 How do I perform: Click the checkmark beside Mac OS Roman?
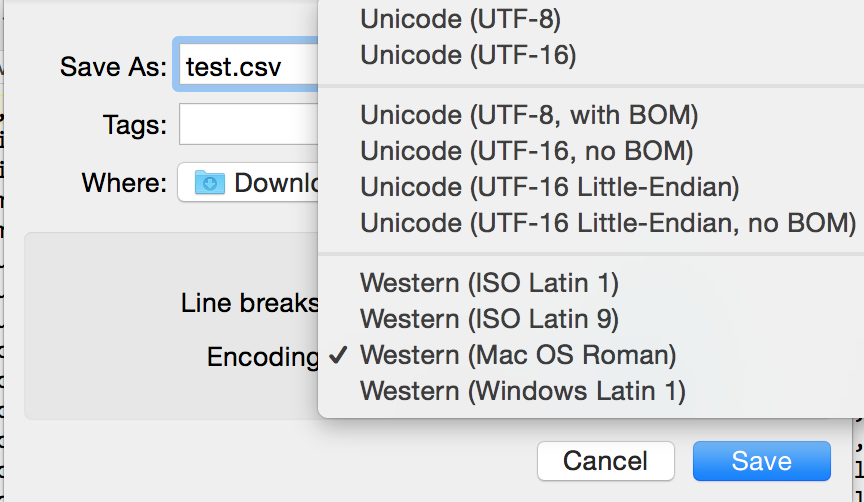tap(338, 355)
